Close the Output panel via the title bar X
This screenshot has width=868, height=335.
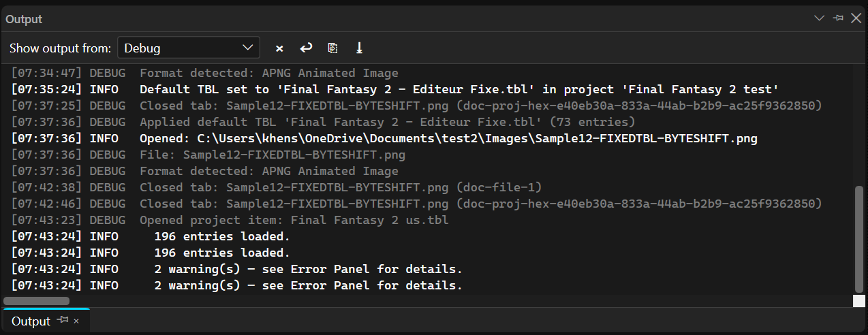click(x=856, y=18)
